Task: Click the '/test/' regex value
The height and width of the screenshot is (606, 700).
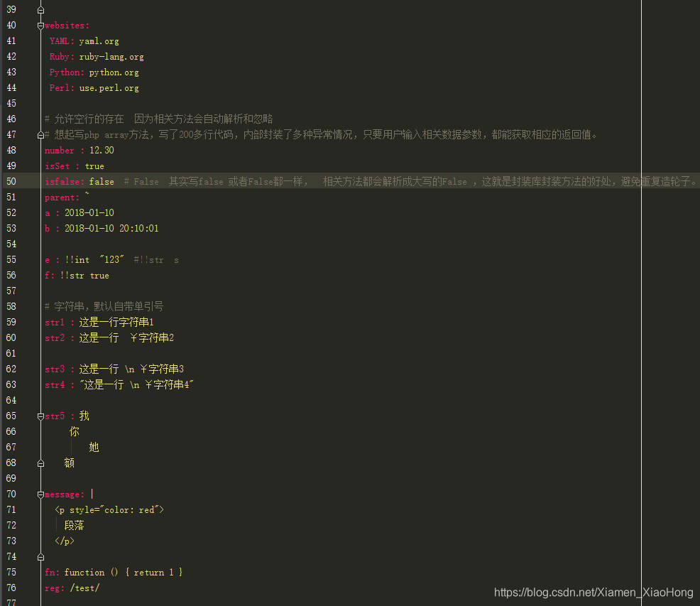Action: (84, 588)
